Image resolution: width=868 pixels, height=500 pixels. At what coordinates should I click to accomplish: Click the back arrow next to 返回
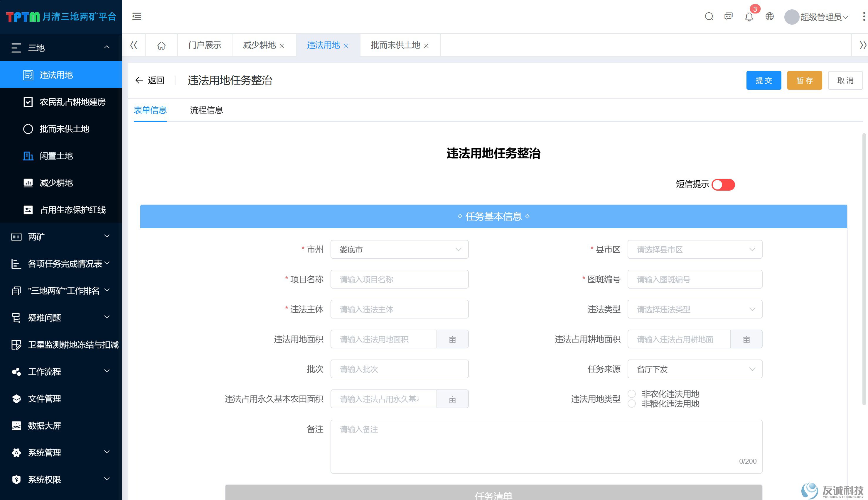(x=139, y=80)
